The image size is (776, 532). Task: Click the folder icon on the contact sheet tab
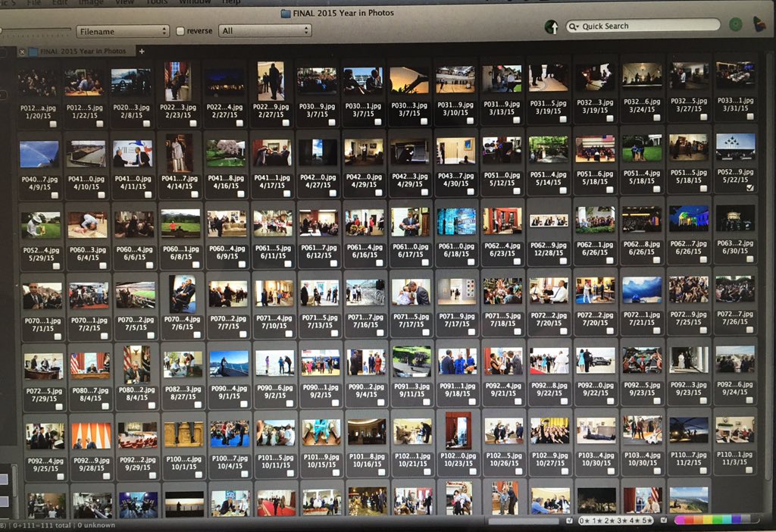pyautogui.click(x=33, y=52)
